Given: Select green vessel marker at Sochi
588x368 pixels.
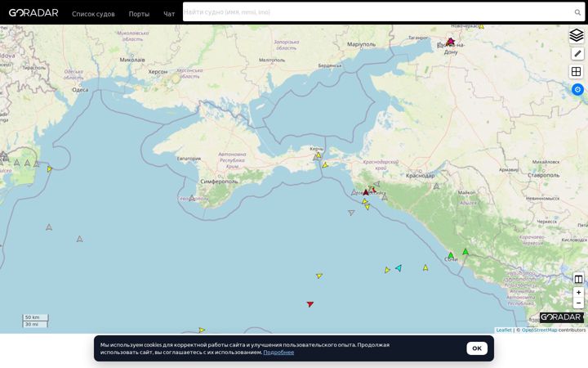Looking at the screenshot, I should [451, 255].
